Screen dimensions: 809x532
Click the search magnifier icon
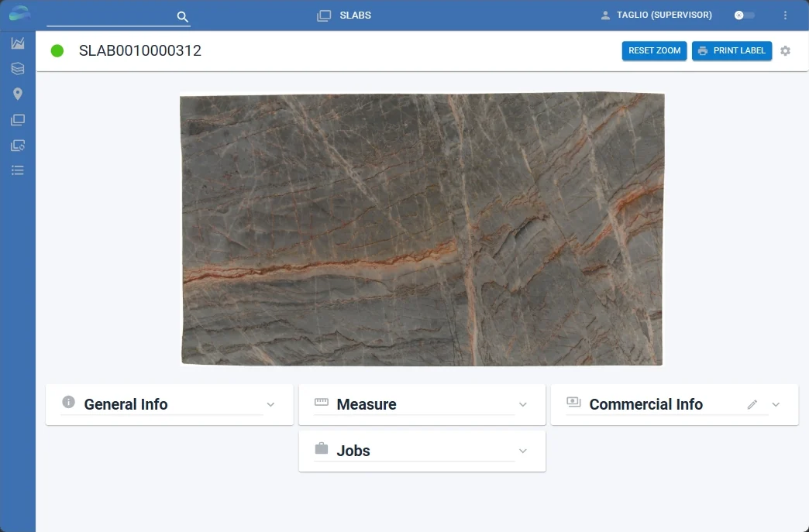click(x=182, y=16)
